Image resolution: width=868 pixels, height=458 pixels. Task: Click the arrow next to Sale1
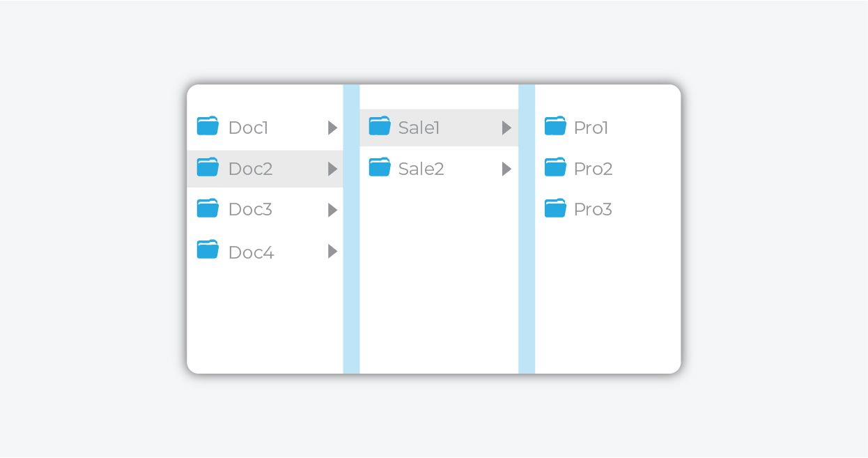[507, 128]
